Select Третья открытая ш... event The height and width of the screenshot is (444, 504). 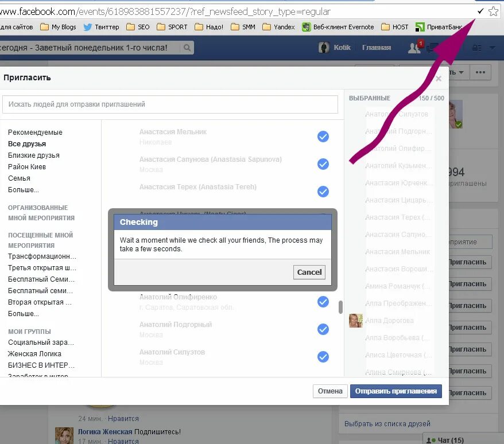click(x=42, y=268)
